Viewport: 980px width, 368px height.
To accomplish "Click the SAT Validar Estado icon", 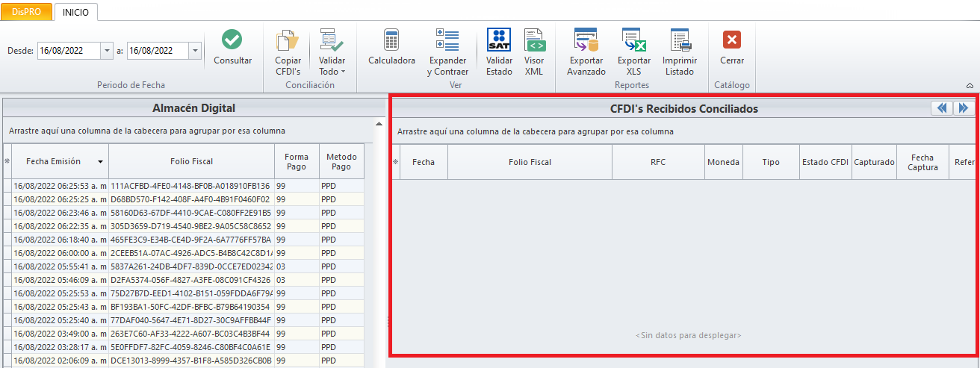I will (x=499, y=40).
